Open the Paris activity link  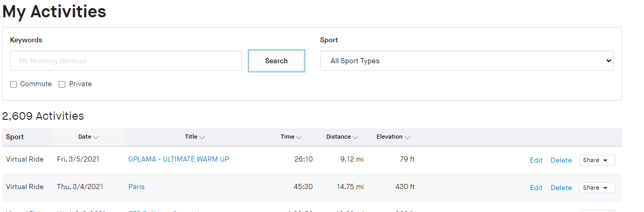tap(137, 187)
